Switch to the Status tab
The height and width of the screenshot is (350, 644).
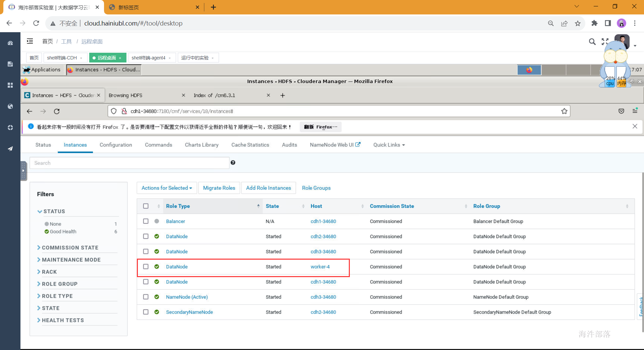tap(43, 145)
